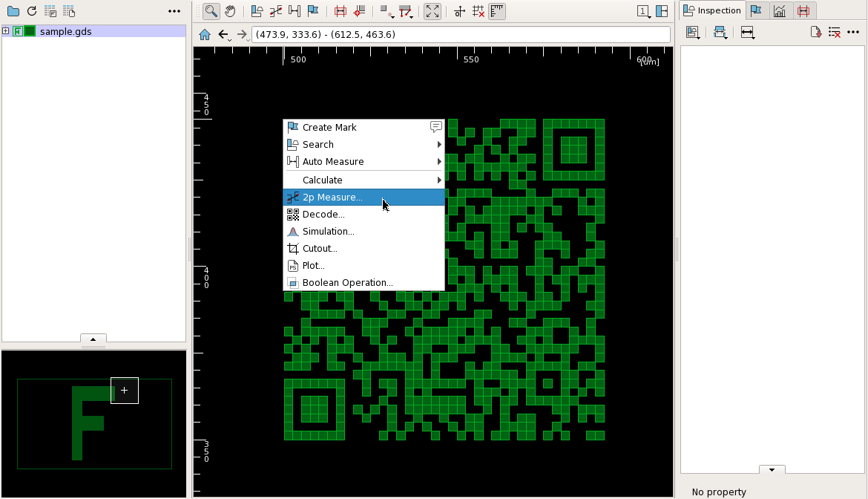Choose Boolean Operation from context menu
This screenshot has height=499, width=868.
point(364,283)
